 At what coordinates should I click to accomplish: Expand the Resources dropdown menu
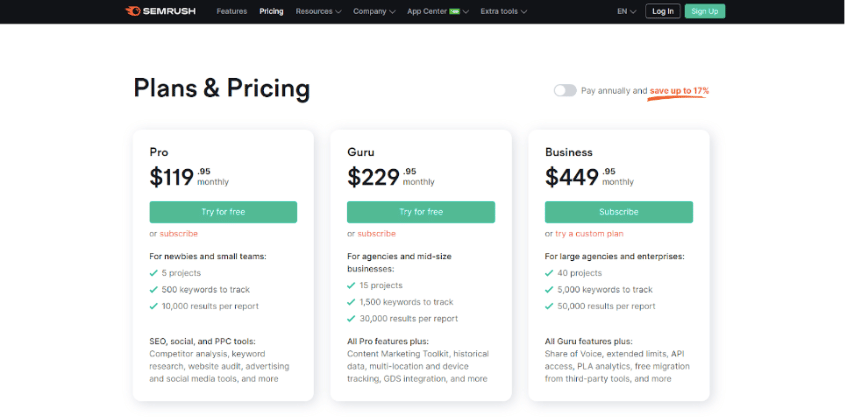pyautogui.click(x=318, y=11)
